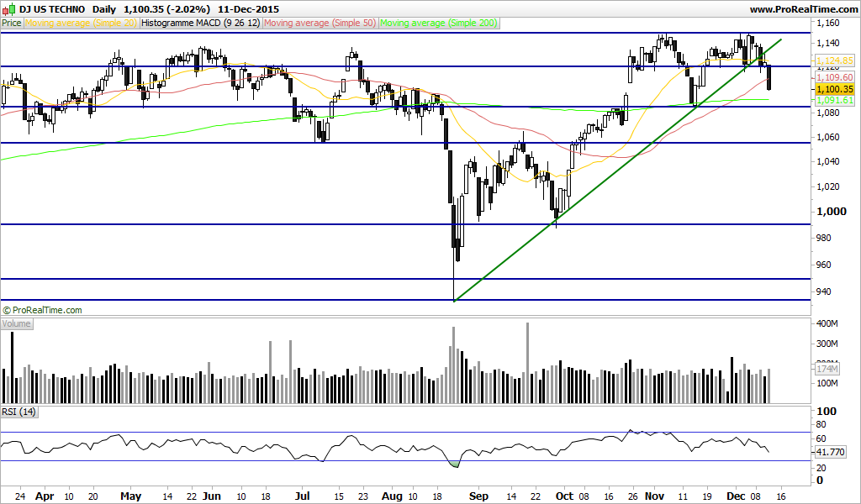Click the DJ US TECHNO instrument title
Image resolution: width=861 pixels, height=504 pixels.
(52, 9)
